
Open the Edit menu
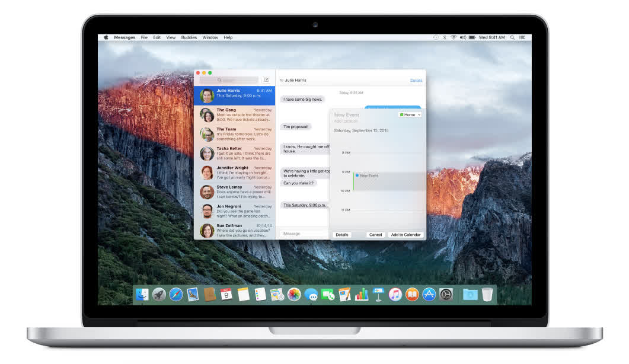click(x=157, y=37)
